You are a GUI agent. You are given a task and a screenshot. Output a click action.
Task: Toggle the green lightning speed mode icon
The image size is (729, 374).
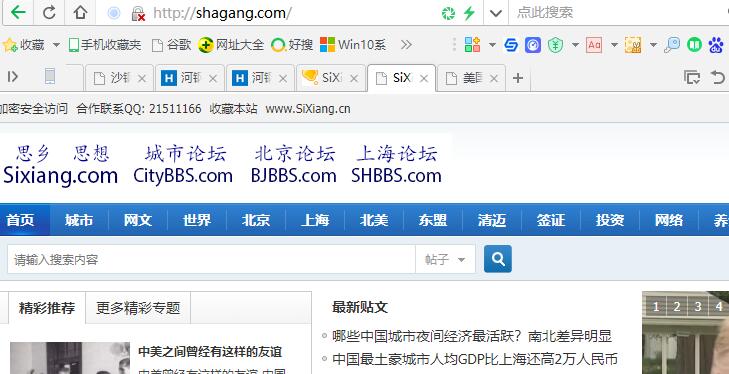[470, 13]
